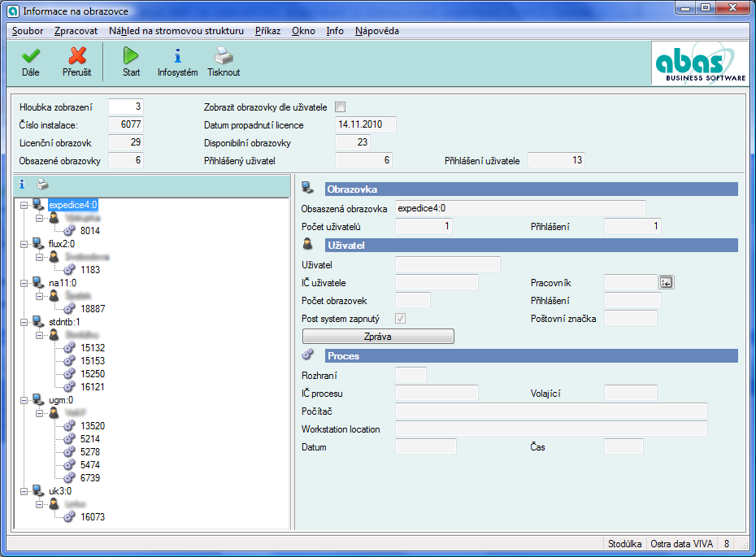Select the computer icon of flux2:0
This screenshot has width=756, height=557.
tap(38, 244)
